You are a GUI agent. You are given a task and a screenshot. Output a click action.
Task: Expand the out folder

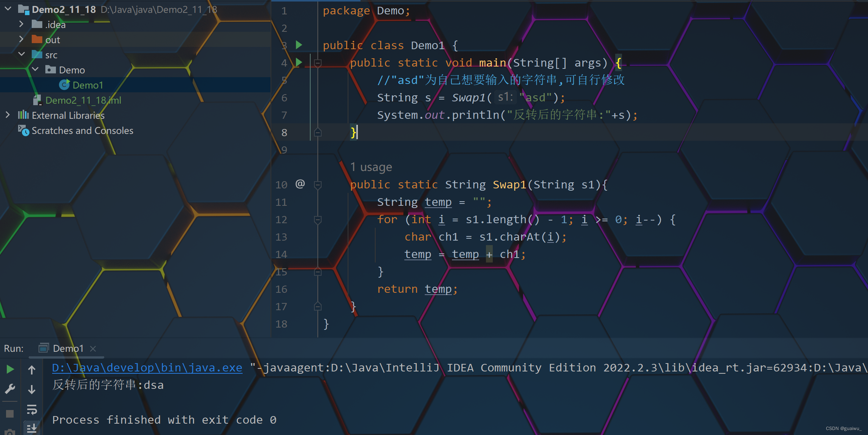pyautogui.click(x=21, y=39)
